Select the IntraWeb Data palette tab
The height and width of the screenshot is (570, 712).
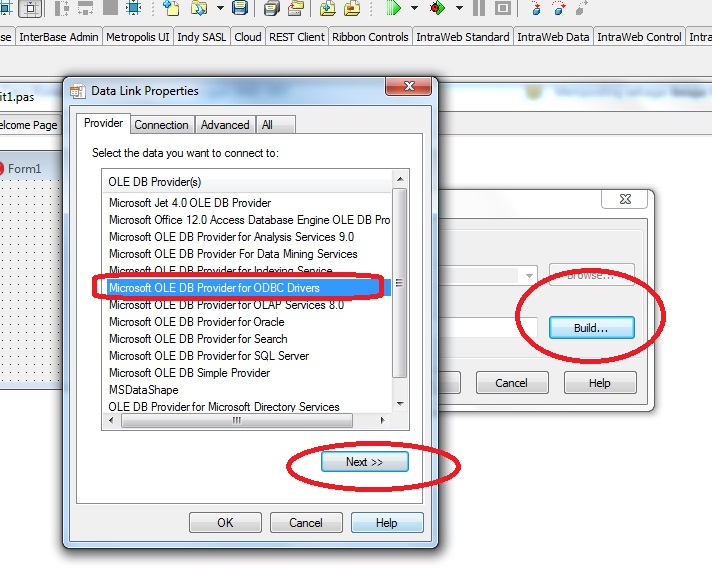click(x=553, y=37)
